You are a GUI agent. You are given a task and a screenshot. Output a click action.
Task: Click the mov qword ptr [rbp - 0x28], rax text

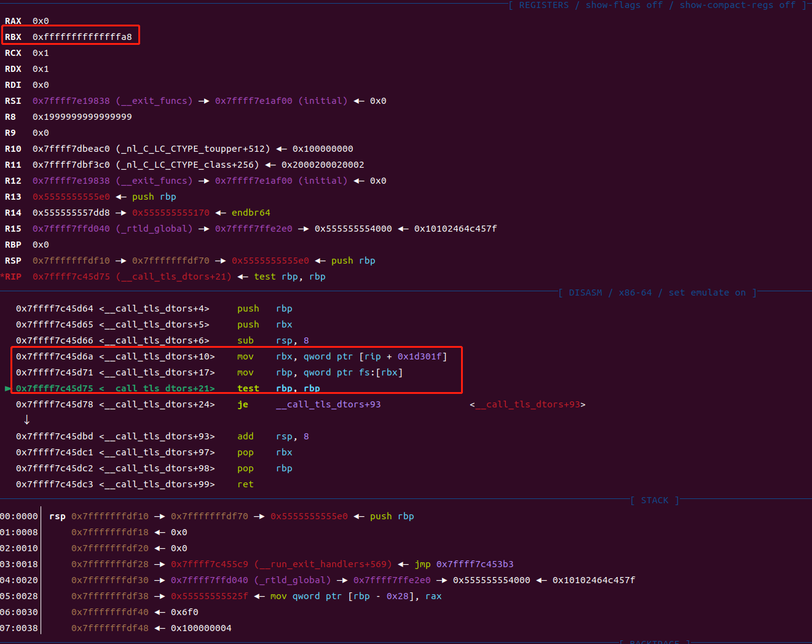(x=356, y=596)
